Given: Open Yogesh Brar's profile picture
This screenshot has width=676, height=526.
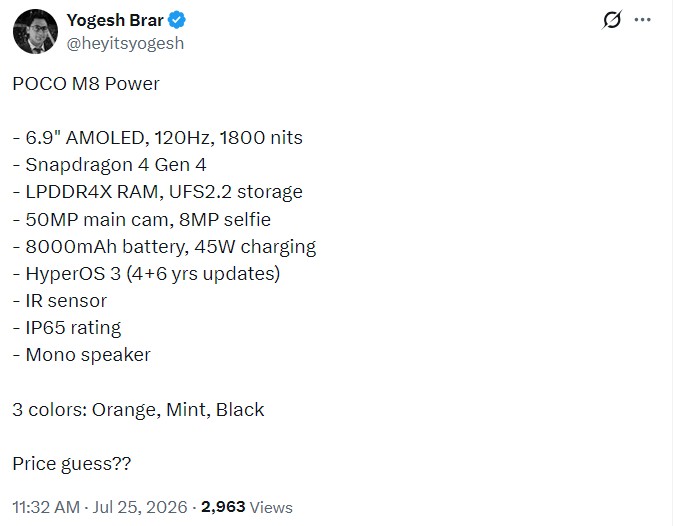Looking at the screenshot, I should 35,31.
